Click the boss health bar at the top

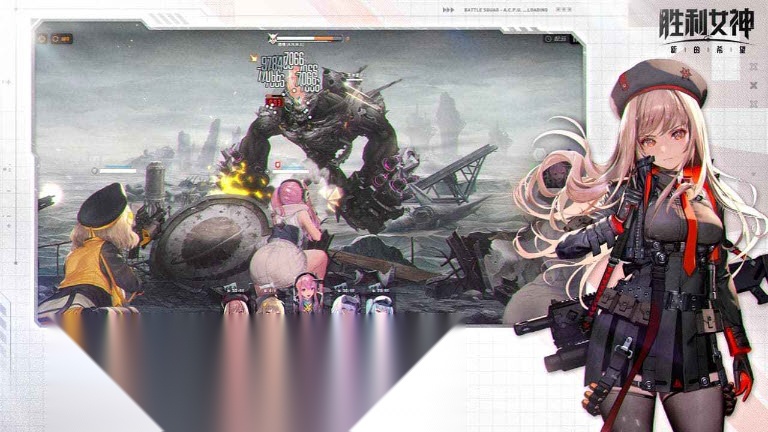click(x=311, y=38)
